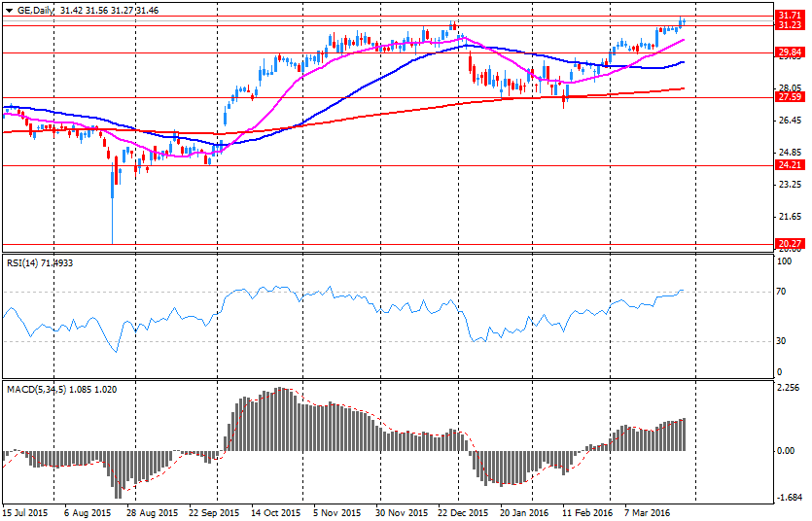812x521 pixels.
Task: Click the 15 Jul 2015 date label
Action: pyautogui.click(x=25, y=513)
